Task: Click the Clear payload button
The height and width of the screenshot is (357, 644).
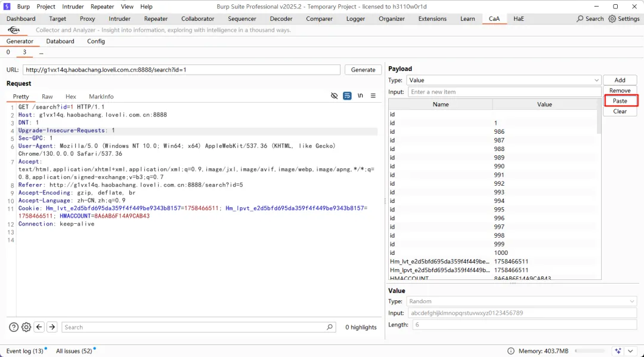Action: tap(620, 111)
